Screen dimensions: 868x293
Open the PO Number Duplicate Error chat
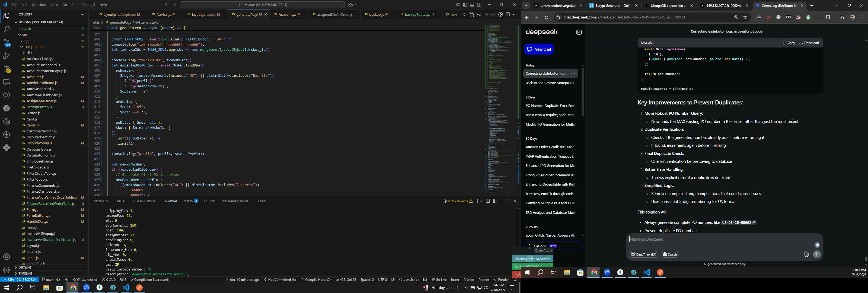[550, 106]
